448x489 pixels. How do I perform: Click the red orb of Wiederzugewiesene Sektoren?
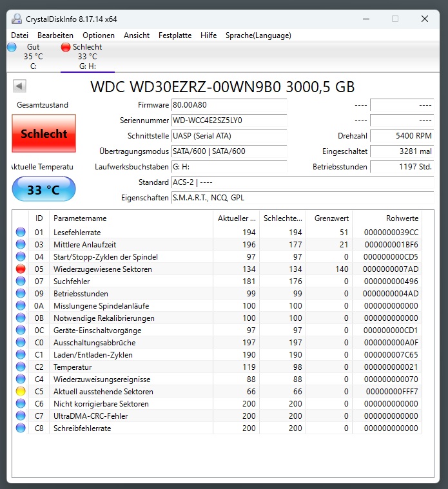(x=21, y=269)
